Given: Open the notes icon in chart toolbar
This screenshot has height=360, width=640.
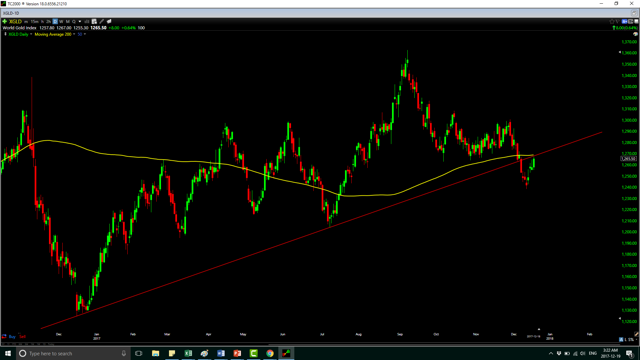Looking at the screenshot, I should click(x=94, y=21).
